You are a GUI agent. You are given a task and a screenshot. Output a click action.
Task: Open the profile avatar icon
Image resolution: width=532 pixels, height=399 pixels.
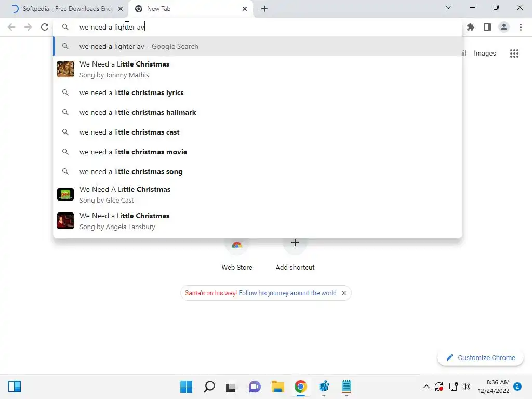[x=504, y=27]
